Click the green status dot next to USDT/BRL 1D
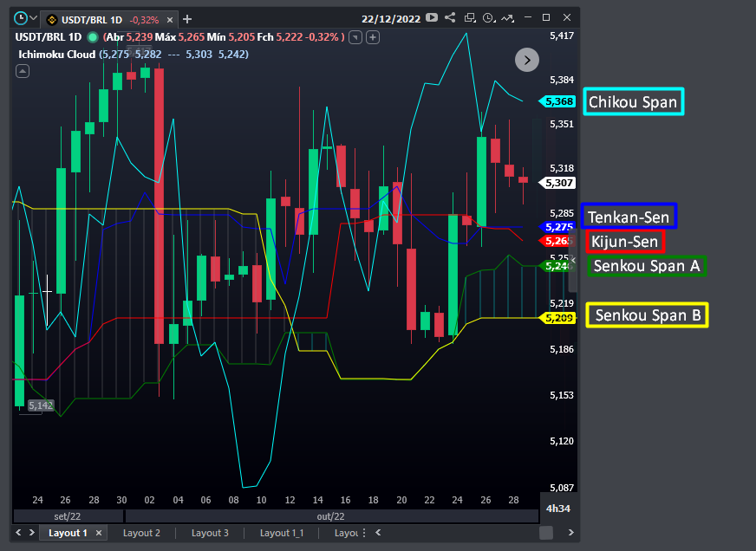 (x=93, y=37)
